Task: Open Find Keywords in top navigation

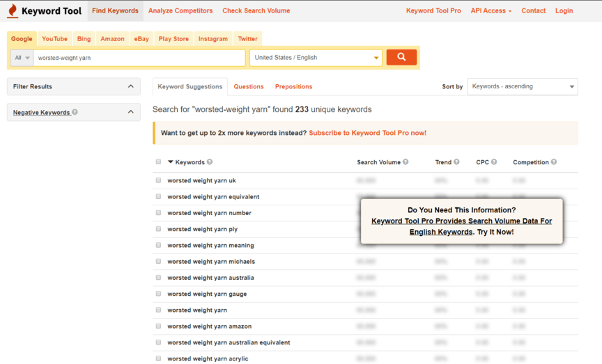Action: (x=115, y=10)
